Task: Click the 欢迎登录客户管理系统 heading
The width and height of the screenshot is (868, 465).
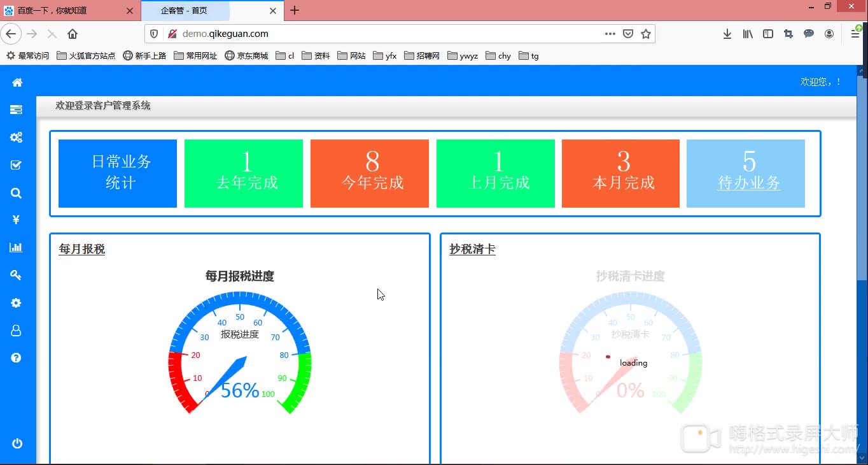Action: pos(103,106)
